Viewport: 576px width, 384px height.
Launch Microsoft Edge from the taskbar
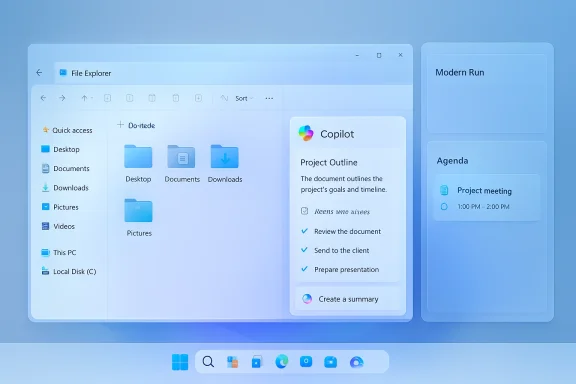[282, 362]
